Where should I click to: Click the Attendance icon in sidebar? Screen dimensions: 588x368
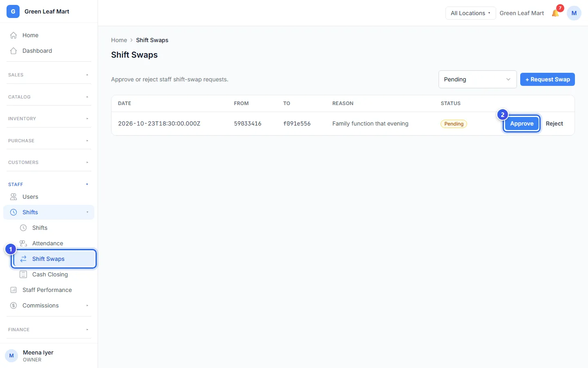tap(23, 243)
